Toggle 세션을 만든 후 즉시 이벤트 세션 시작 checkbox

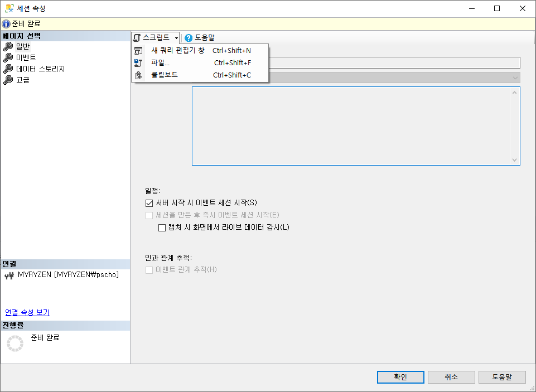click(x=149, y=215)
